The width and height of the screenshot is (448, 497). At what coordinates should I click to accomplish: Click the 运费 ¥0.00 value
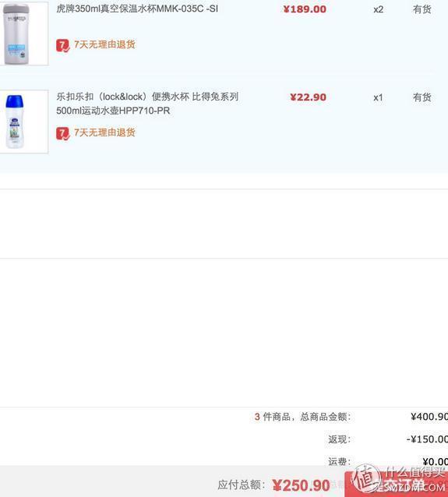(435, 461)
